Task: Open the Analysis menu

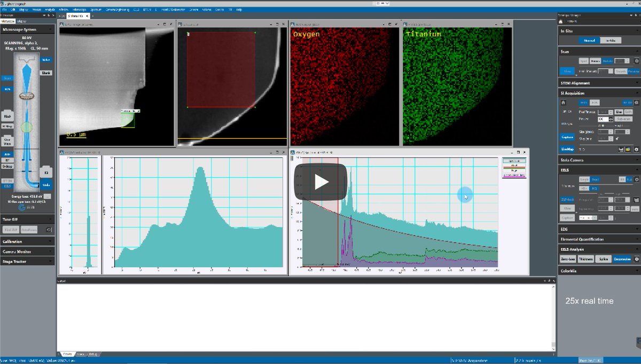Action: click(x=50, y=10)
